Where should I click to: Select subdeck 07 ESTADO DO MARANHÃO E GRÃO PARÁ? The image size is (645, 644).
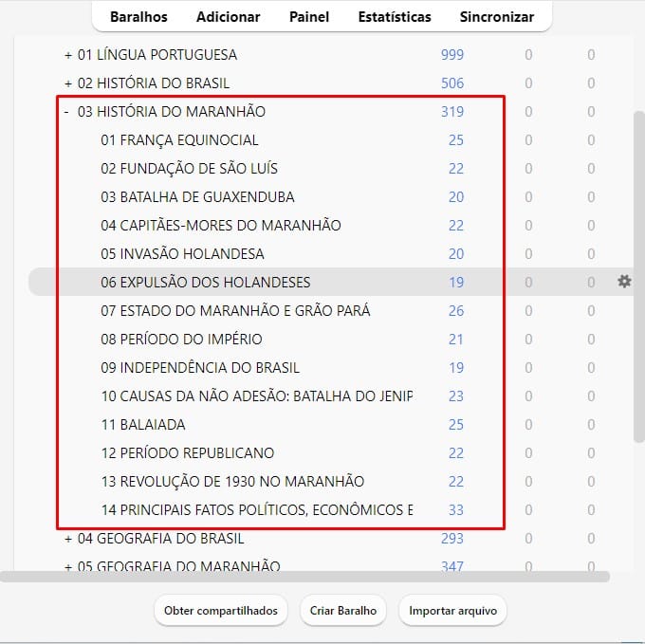click(235, 310)
